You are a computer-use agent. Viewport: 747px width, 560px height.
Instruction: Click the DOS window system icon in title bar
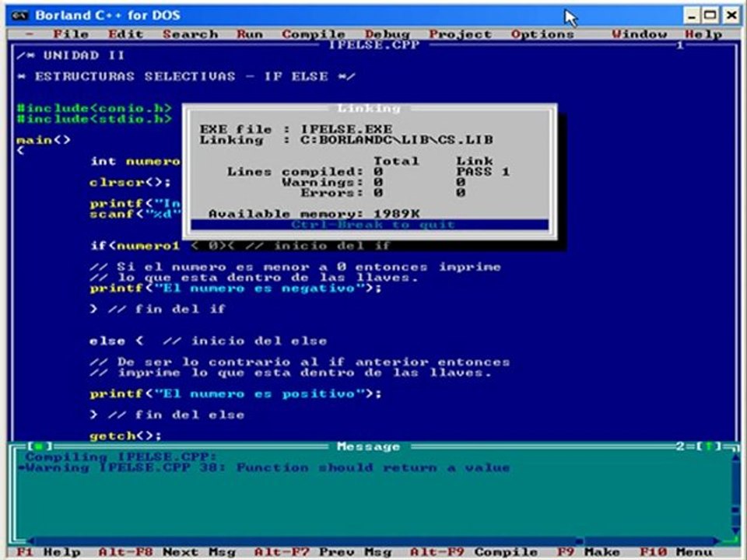coord(19,16)
